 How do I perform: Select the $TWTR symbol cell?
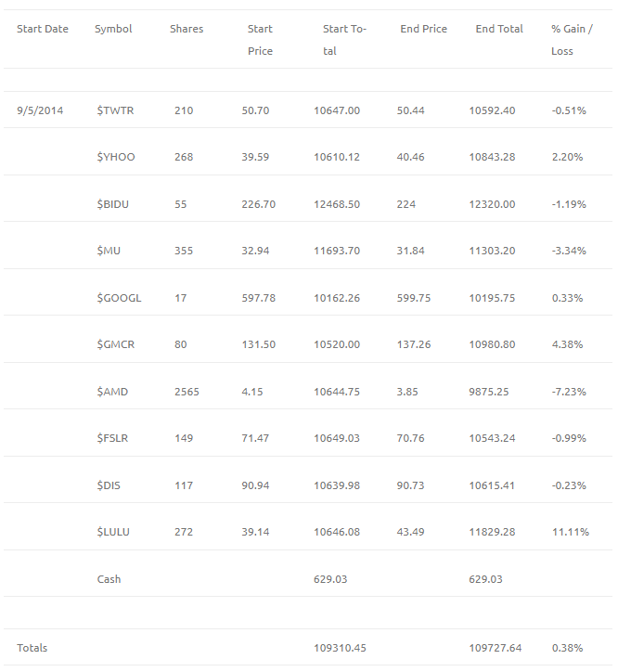(x=115, y=110)
